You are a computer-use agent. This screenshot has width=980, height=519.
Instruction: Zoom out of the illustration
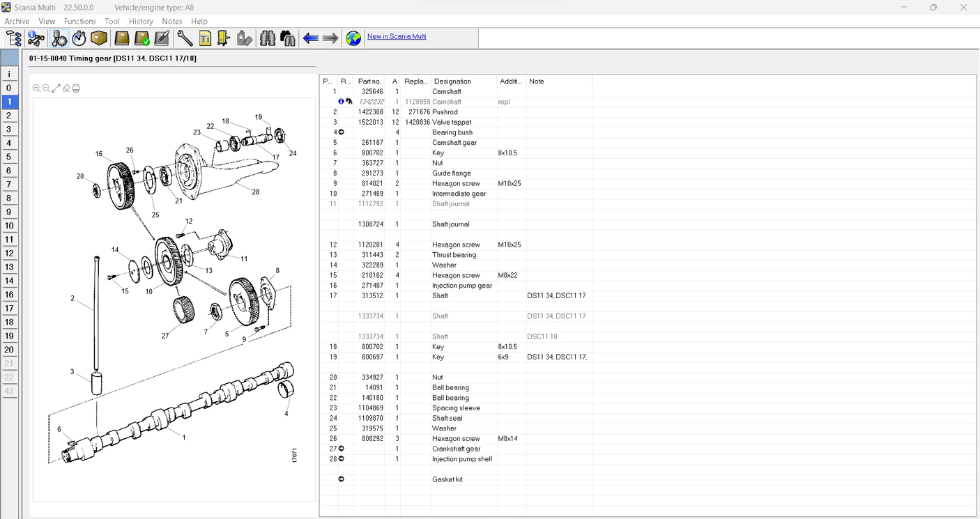tap(46, 88)
